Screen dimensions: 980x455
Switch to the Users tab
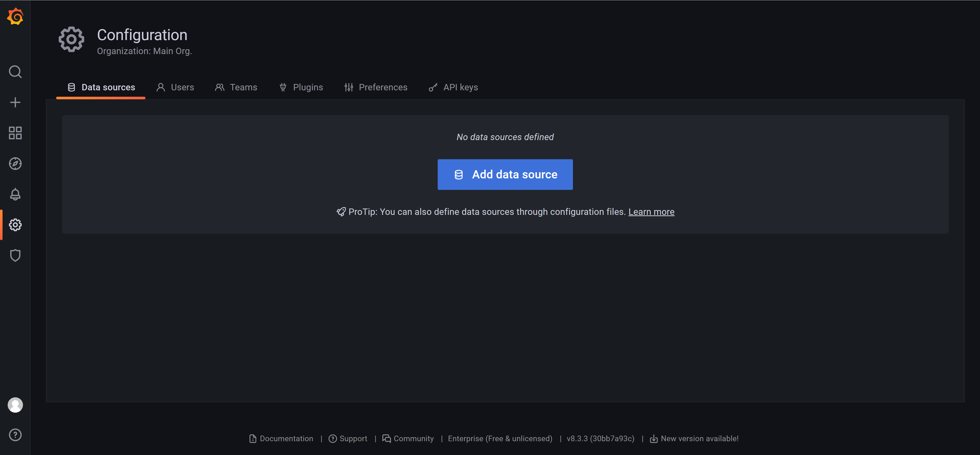coord(175,88)
